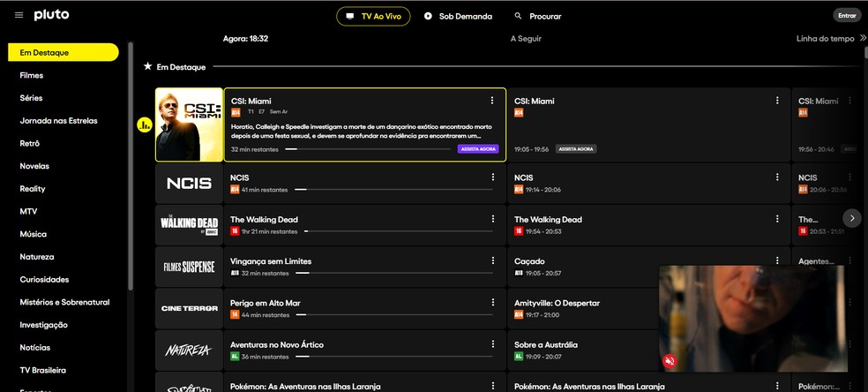Select Retrô category
Viewport: 868px width, 392px height.
(30, 143)
